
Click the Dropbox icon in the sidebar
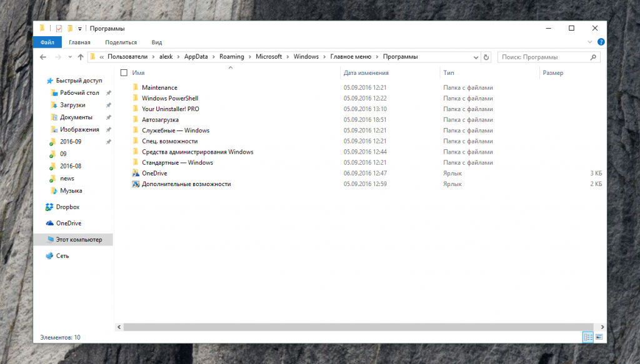(x=49, y=207)
